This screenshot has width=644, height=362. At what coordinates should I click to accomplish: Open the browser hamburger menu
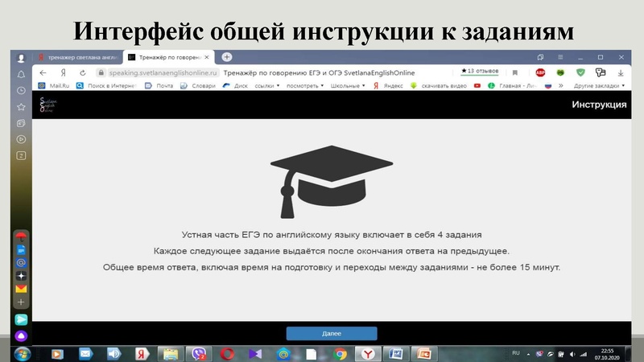coord(560,57)
